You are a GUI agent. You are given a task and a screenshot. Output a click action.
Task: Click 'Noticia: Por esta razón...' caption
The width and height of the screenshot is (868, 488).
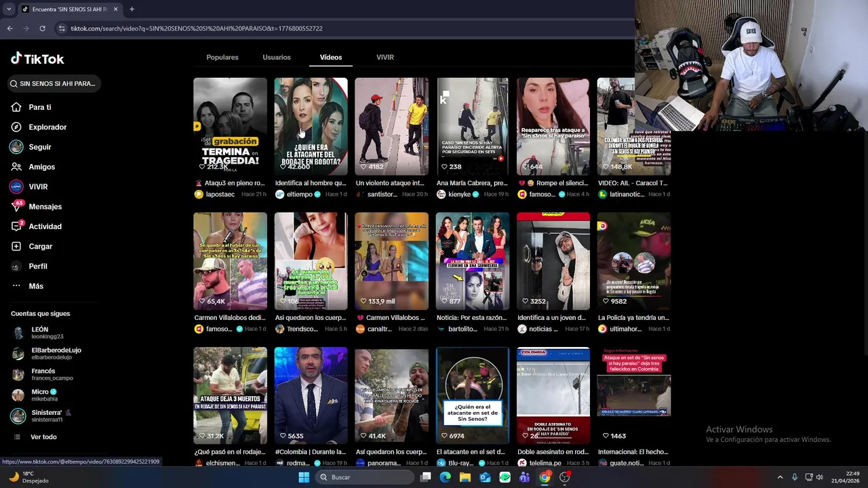coord(471,318)
